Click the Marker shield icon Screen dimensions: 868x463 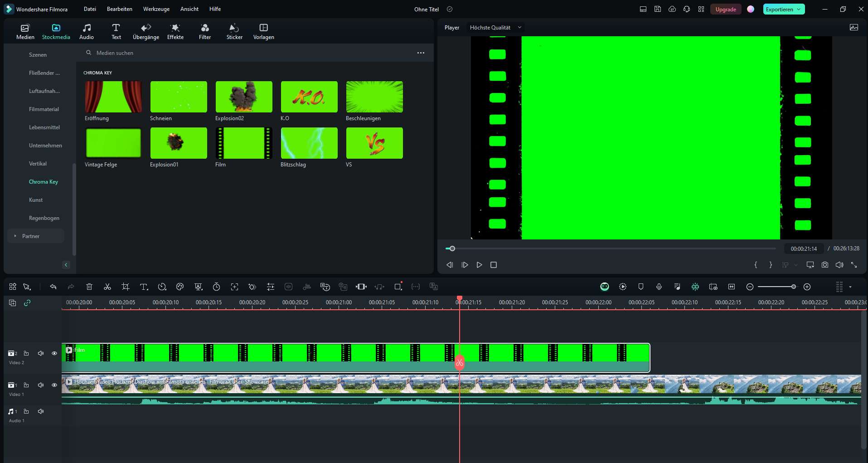[641, 287]
